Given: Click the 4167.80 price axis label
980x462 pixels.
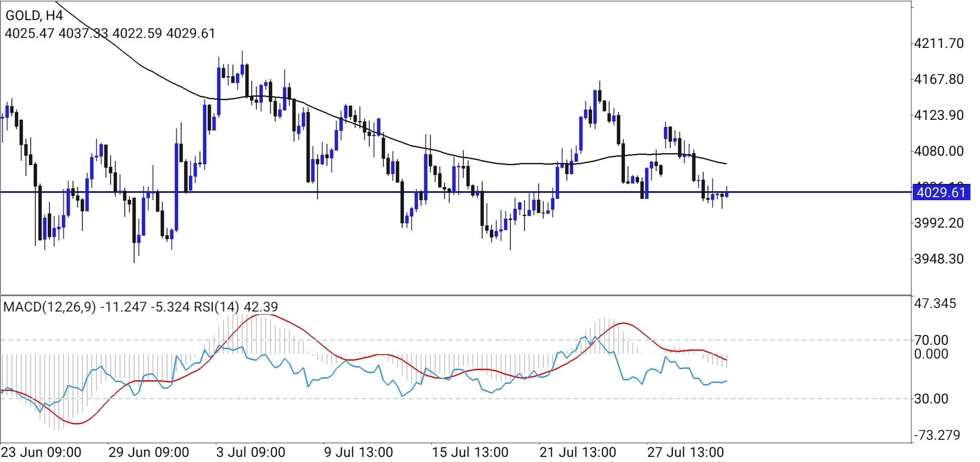Looking at the screenshot, I should (938, 79).
